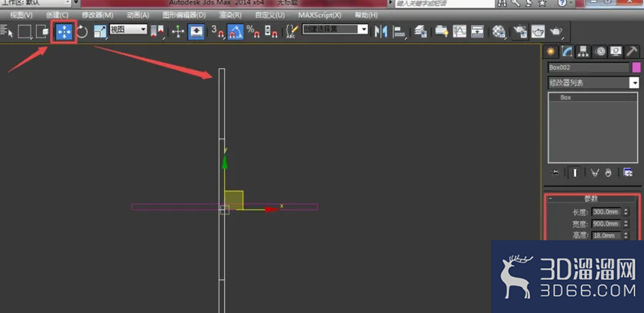Open the 创建(C) menu

point(57,15)
